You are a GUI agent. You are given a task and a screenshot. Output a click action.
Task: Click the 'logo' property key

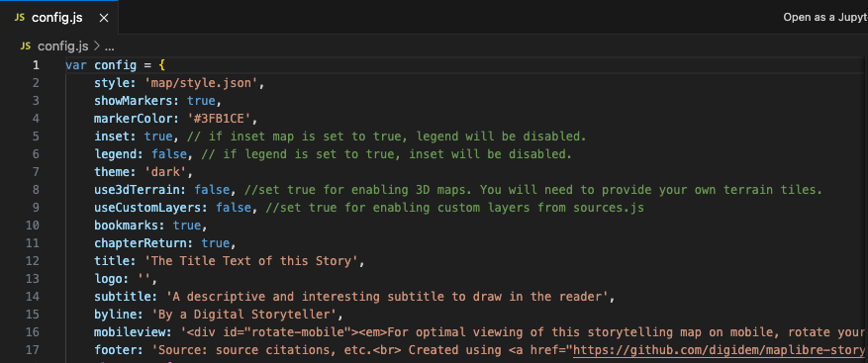(109, 279)
